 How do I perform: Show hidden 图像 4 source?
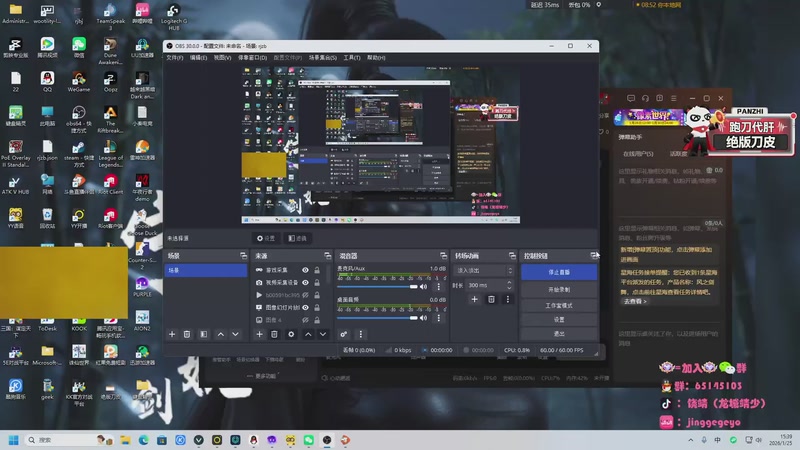(x=305, y=320)
